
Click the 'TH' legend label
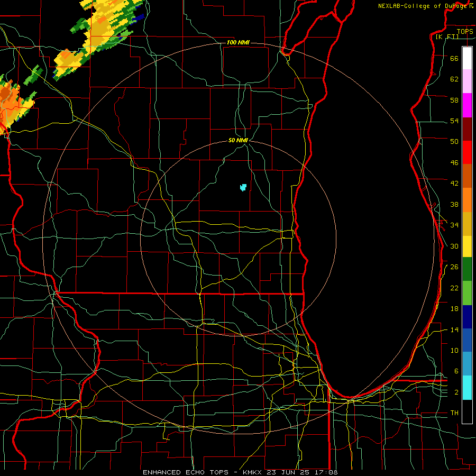click(454, 413)
